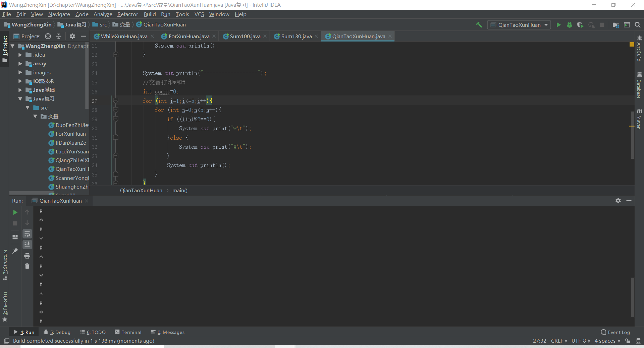644x348 pixels.
Task: Open the 6: TODO tool window
Action: pyautogui.click(x=93, y=332)
